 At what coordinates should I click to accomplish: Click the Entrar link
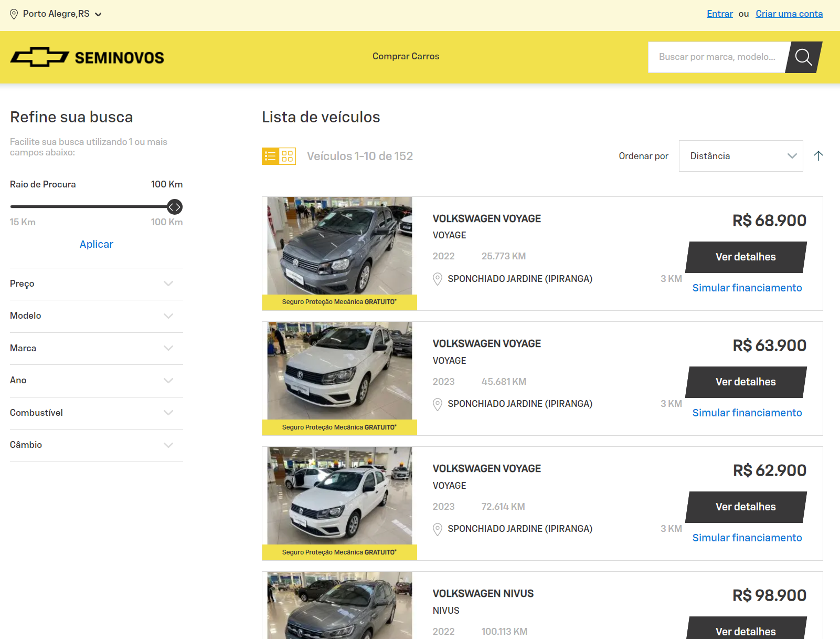click(719, 14)
